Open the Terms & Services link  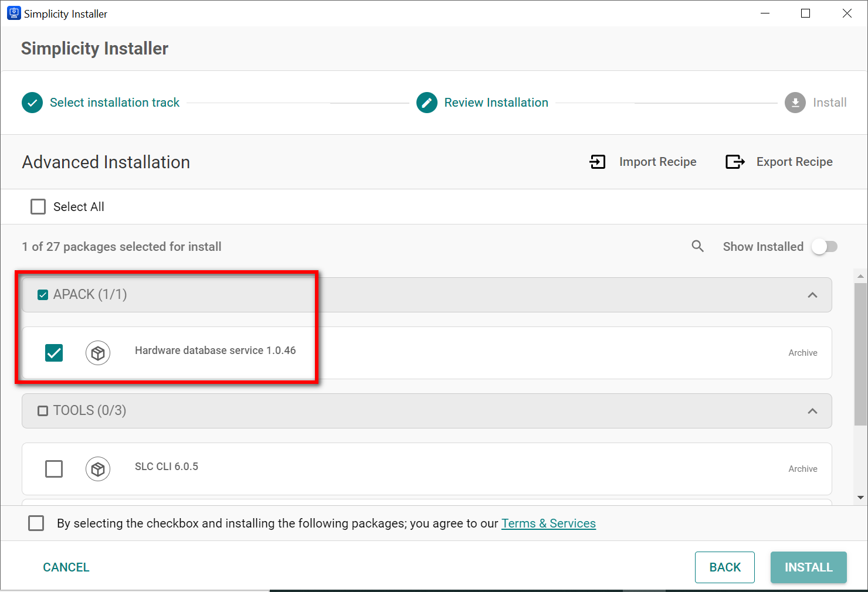tap(548, 523)
